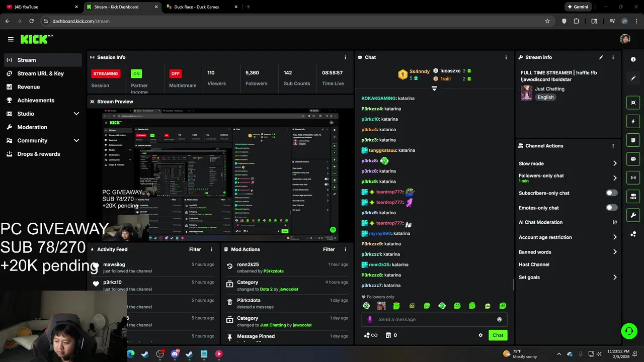Open AI Chat Moderation external link icon
Screen dimensions: 644x362
click(x=615, y=222)
